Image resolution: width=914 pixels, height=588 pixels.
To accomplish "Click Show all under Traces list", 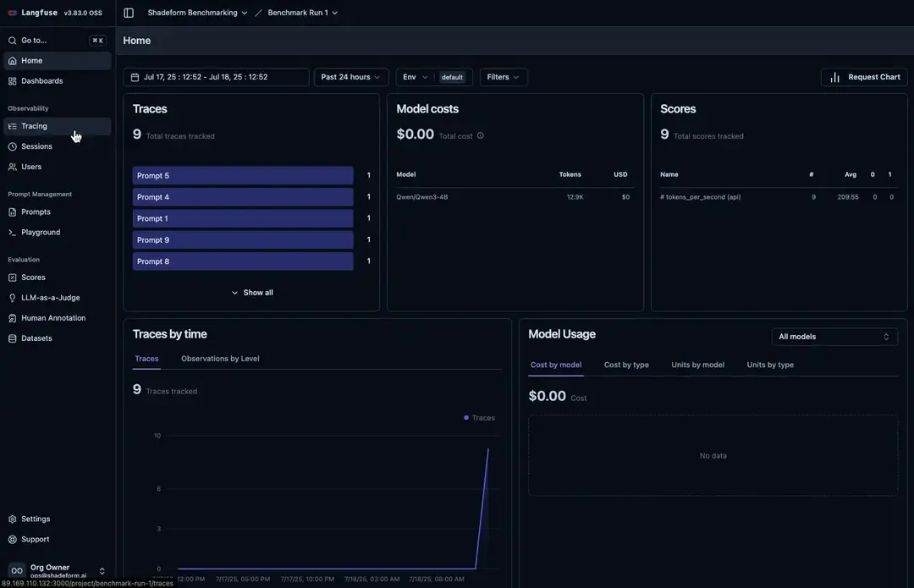I will coord(252,293).
